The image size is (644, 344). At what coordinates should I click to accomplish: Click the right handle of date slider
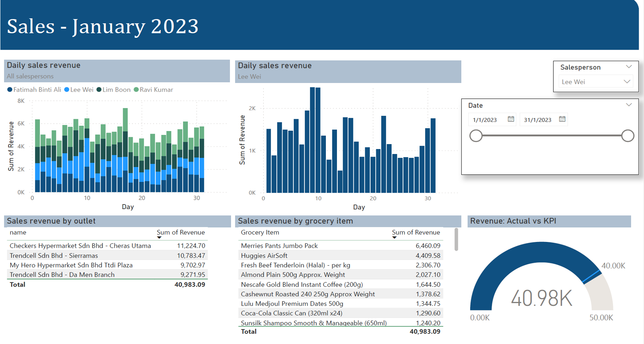(x=628, y=136)
